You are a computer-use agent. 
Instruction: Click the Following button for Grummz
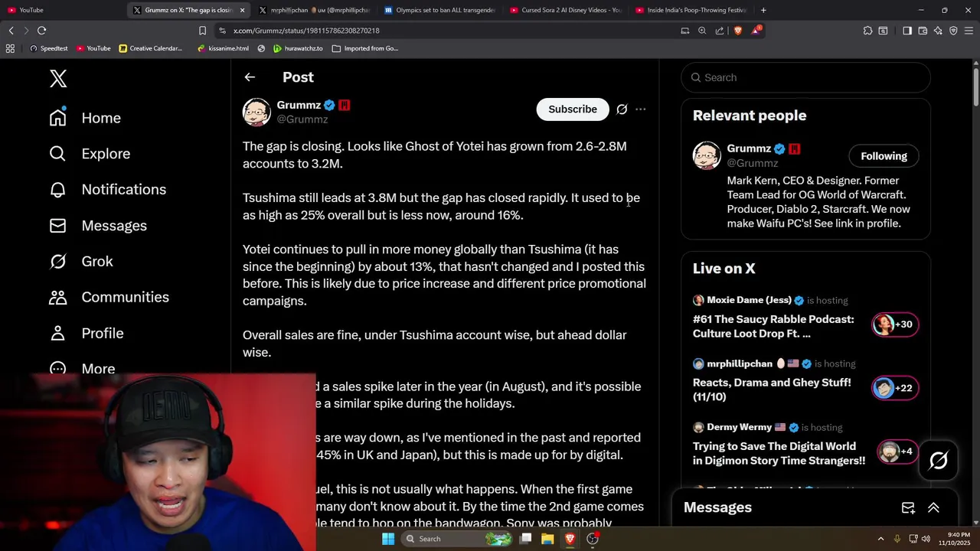[x=884, y=156]
